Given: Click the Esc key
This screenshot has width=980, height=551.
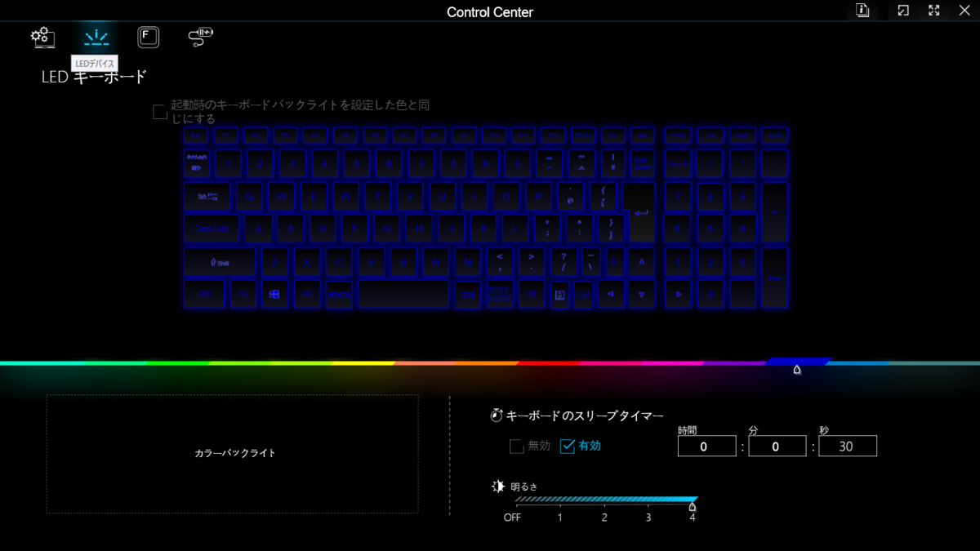Looking at the screenshot, I should (197, 135).
